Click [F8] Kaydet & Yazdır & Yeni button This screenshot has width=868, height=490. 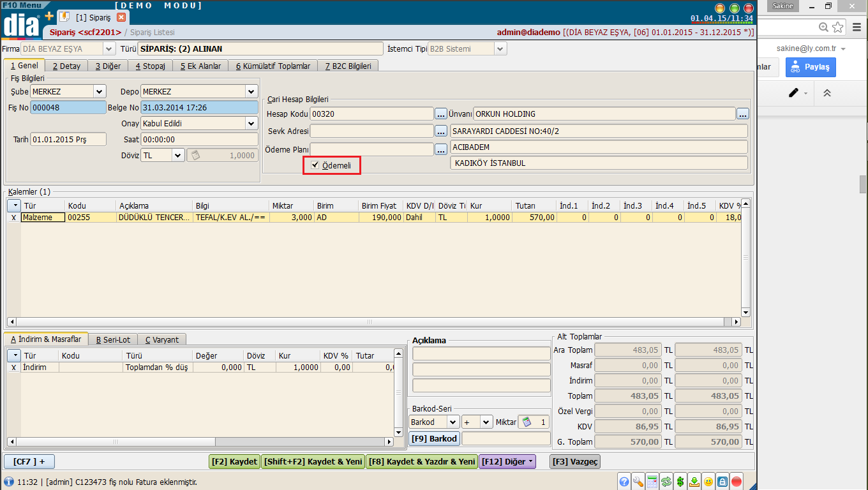[421, 461]
